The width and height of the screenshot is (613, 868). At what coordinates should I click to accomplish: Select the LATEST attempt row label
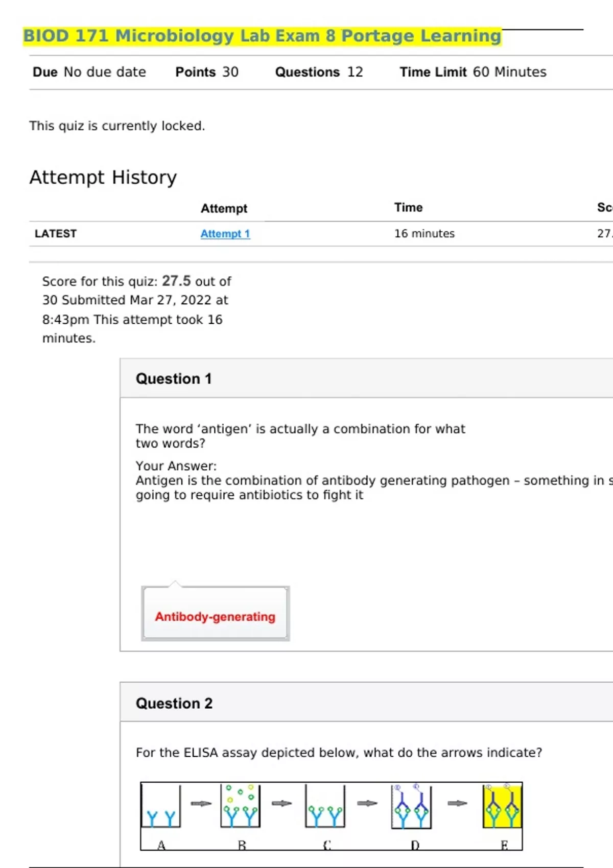(56, 234)
